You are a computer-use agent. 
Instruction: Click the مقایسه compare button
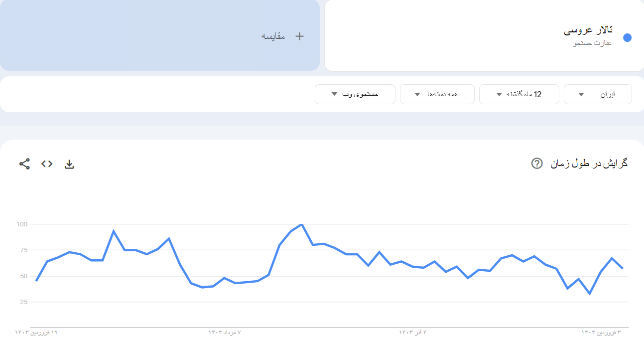coord(273,36)
